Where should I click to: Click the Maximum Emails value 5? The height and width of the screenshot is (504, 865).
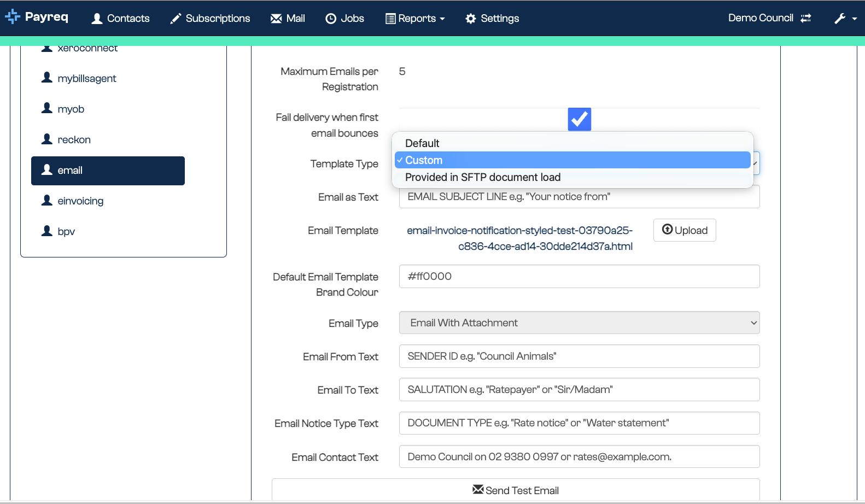point(402,72)
